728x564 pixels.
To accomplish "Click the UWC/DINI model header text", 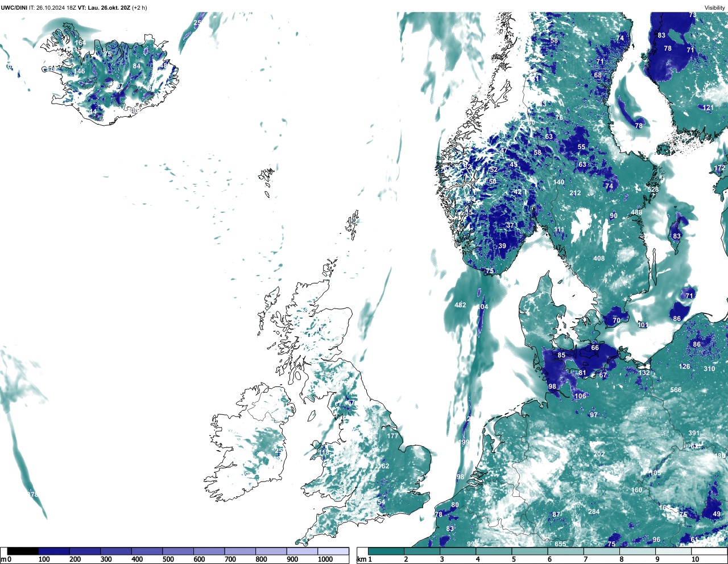I will pyautogui.click(x=14, y=7).
